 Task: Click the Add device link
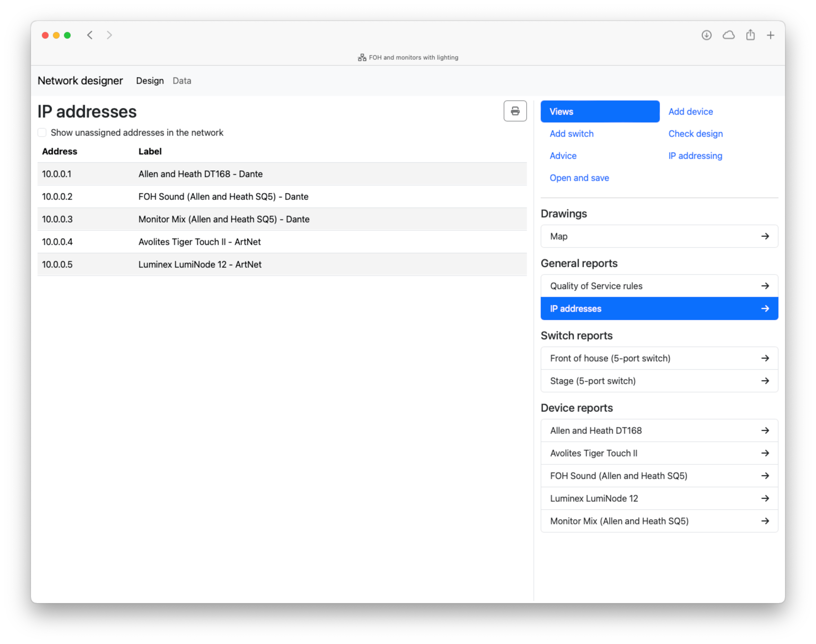(690, 111)
